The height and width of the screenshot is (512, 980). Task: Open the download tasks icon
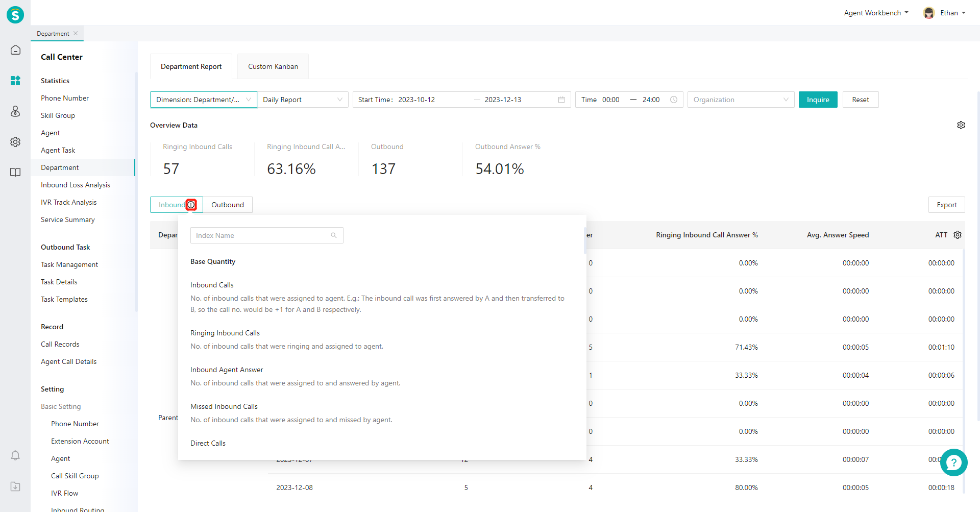pyautogui.click(x=15, y=486)
